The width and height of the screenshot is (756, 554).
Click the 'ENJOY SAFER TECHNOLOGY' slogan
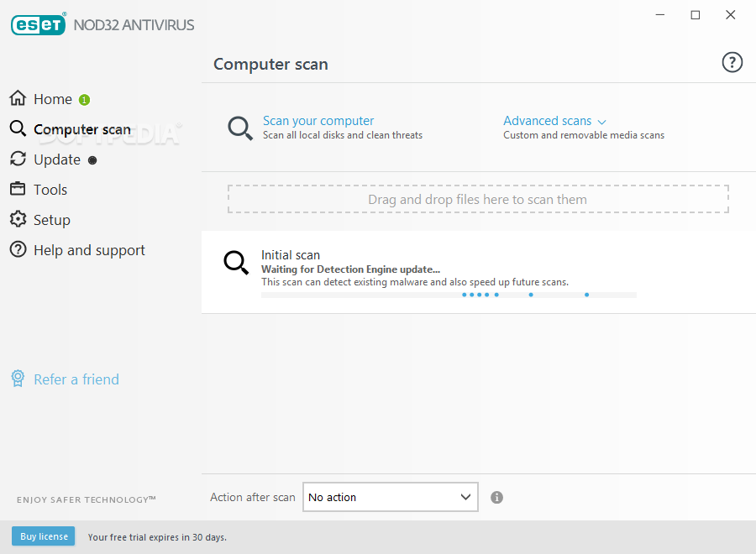click(x=87, y=499)
